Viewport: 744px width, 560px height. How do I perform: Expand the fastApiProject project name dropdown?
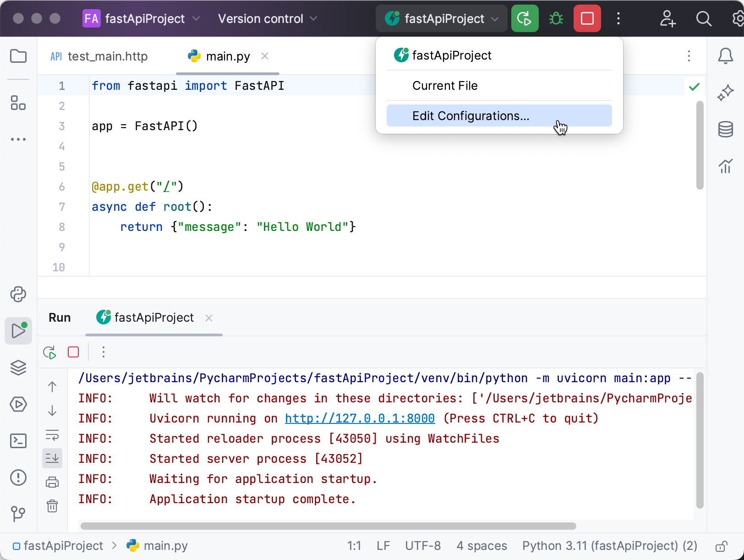pos(141,19)
